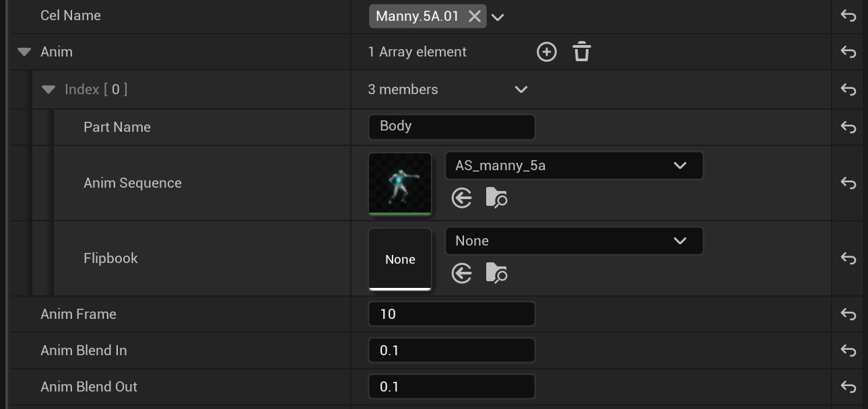Open the Cel Name dropdown chevron
The width and height of the screenshot is (868, 409).
click(x=497, y=15)
